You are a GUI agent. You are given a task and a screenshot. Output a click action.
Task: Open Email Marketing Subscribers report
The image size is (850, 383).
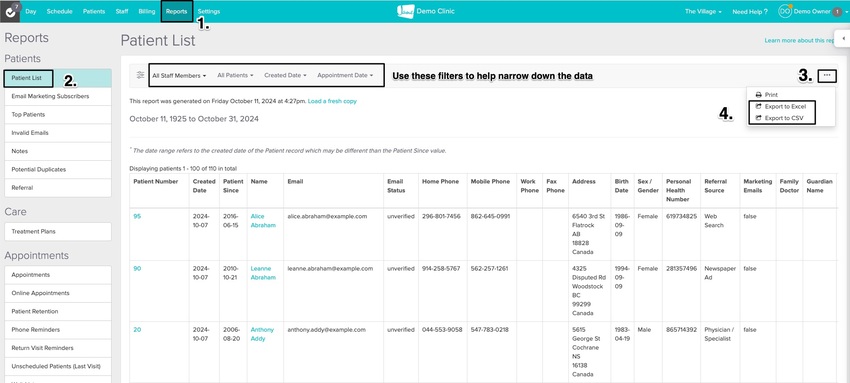[57, 96]
